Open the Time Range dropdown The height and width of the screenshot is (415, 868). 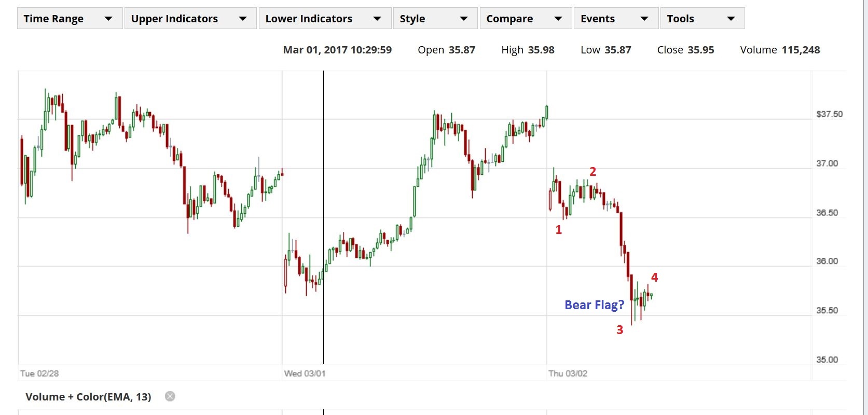(70, 19)
